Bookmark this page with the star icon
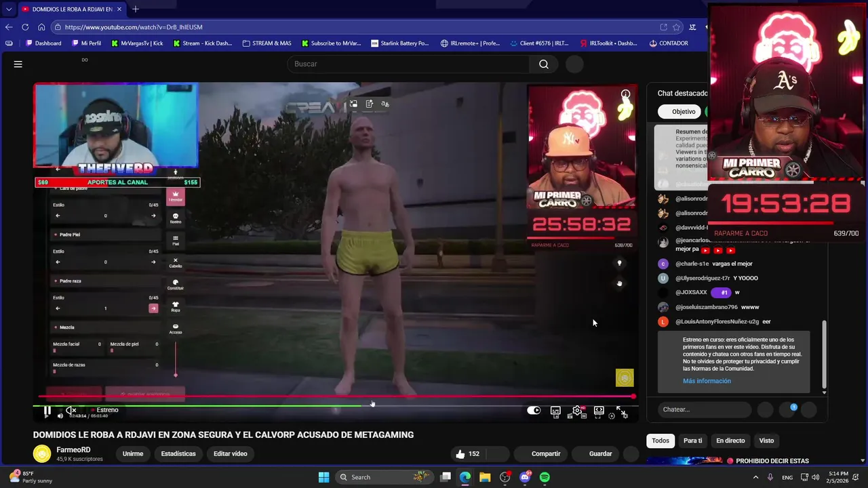Screen dimensions: 868x488 coord(676,27)
